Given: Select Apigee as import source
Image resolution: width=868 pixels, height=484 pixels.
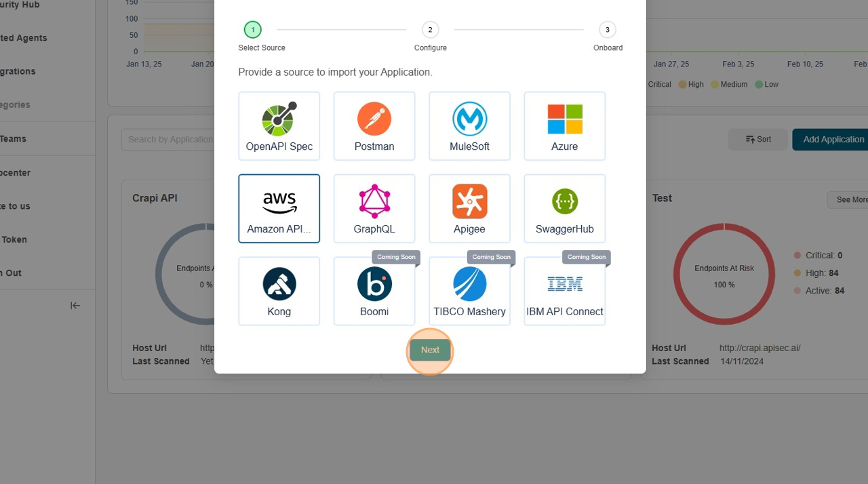Looking at the screenshot, I should (469, 209).
